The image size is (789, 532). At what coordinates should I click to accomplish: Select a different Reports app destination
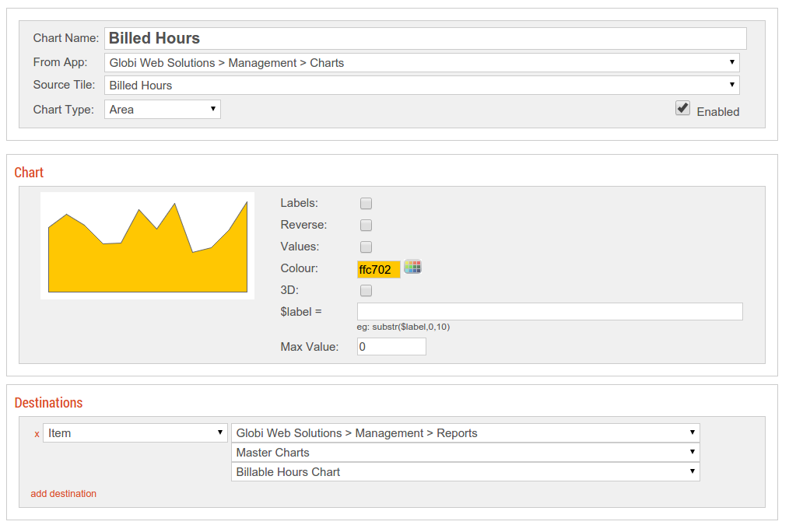[465, 433]
